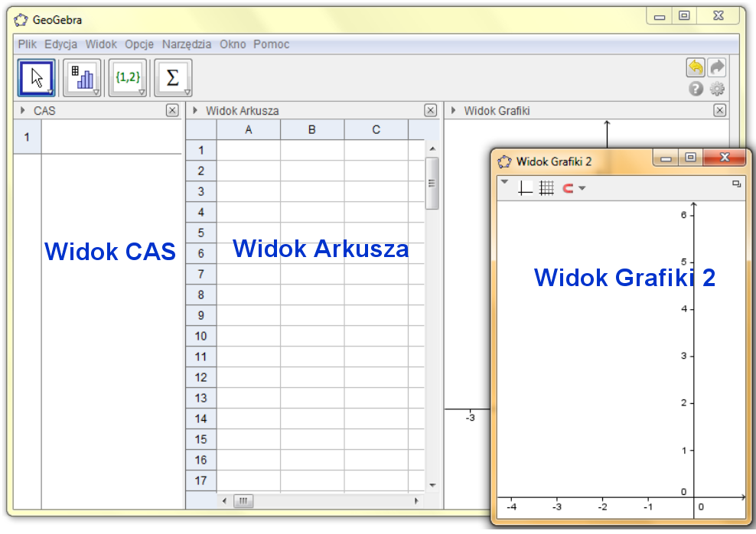Select spreadsheet row 10 header
The image size is (756, 534).
point(201,336)
